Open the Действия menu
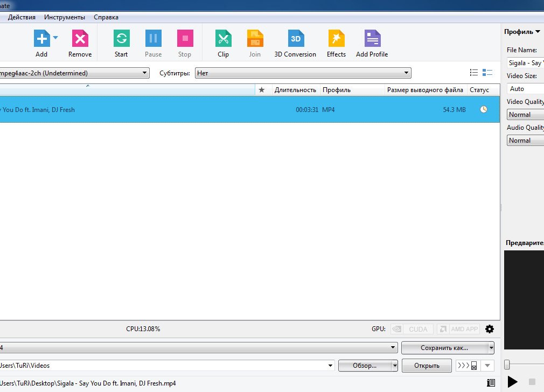Screen dimensions: 544x392 point(22,17)
